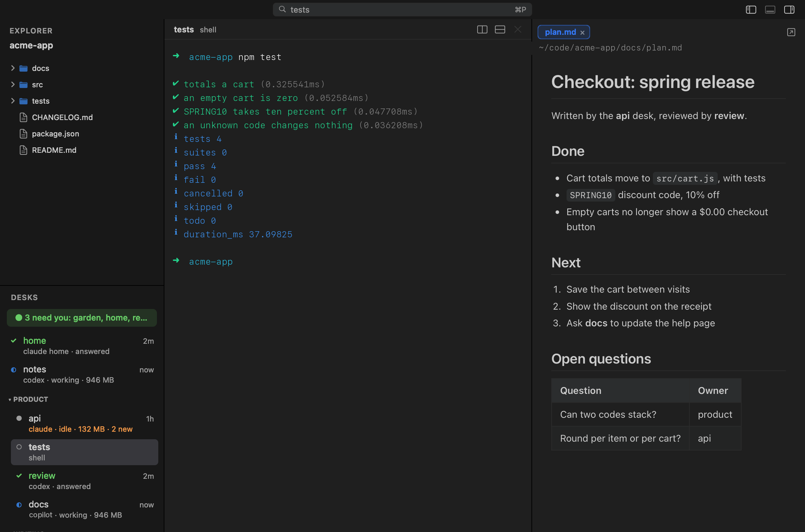Click the EXPLORER panel header

pyautogui.click(x=31, y=31)
